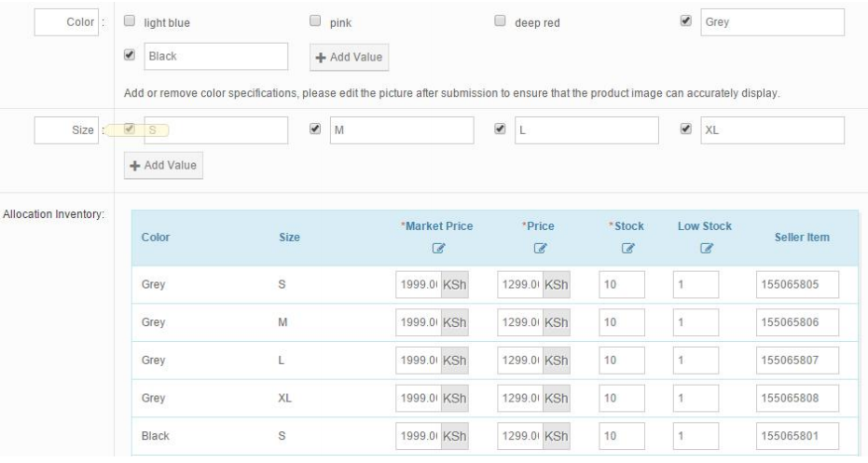Focus the Stock field for Grey S
The height and width of the screenshot is (463, 868).
620,285
